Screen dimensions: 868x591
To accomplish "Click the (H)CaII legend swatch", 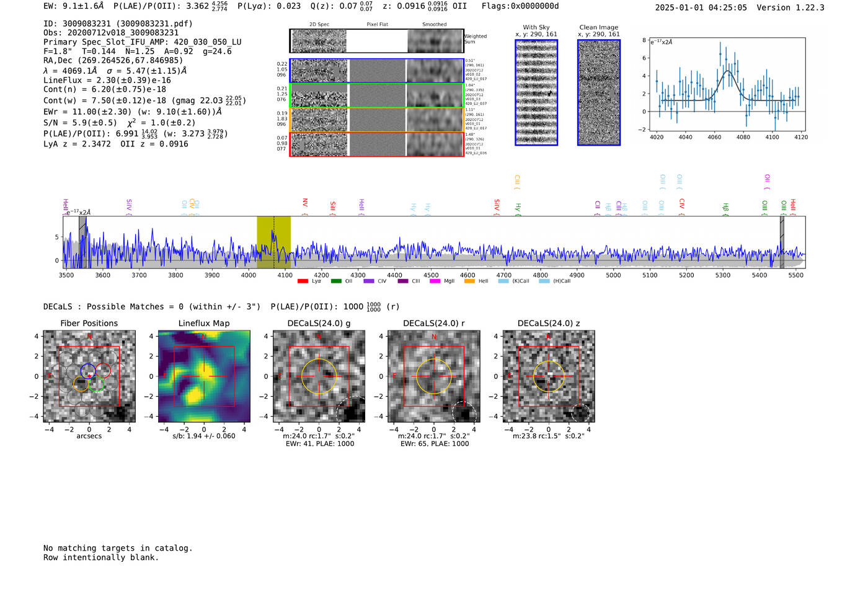I will pos(544,281).
